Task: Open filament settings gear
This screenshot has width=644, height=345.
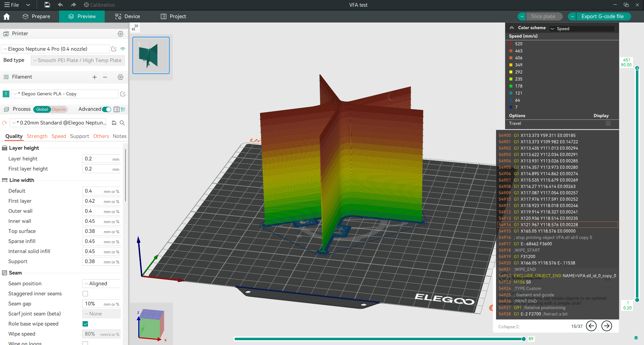Action: point(120,77)
